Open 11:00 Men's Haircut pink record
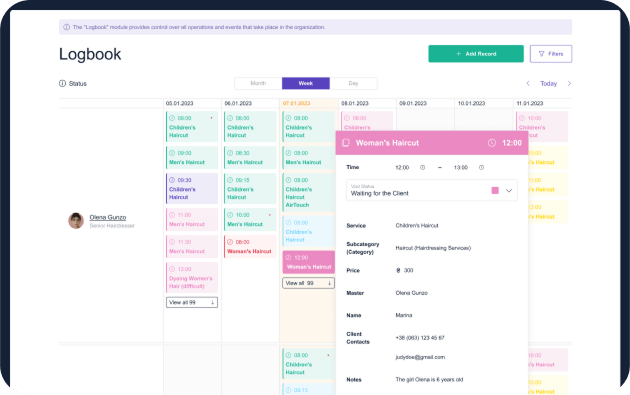This screenshot has width=630, height=395. coord(192,219)
